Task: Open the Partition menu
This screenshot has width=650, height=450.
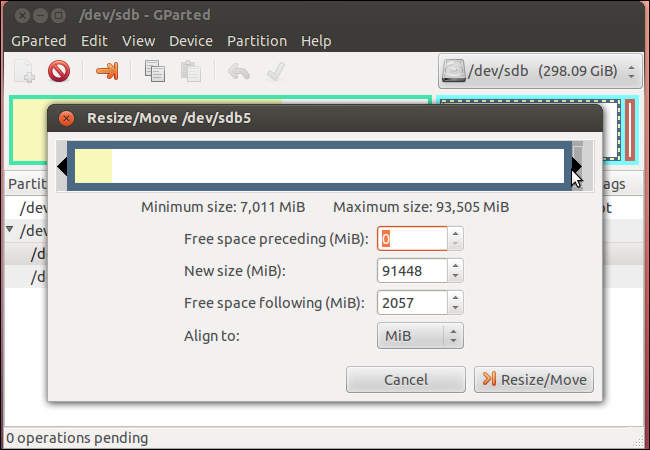Action: click(257, 41)
